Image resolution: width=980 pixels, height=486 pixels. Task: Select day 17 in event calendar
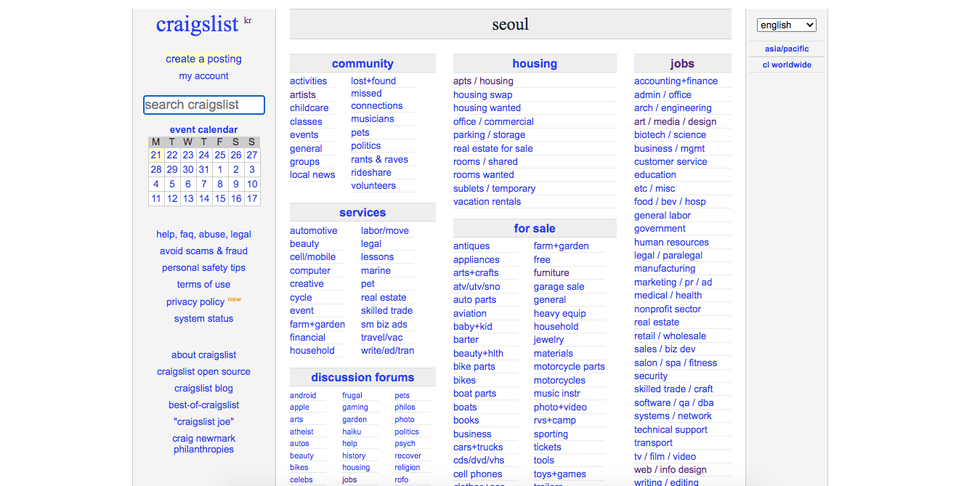click(x=252, y=198)
